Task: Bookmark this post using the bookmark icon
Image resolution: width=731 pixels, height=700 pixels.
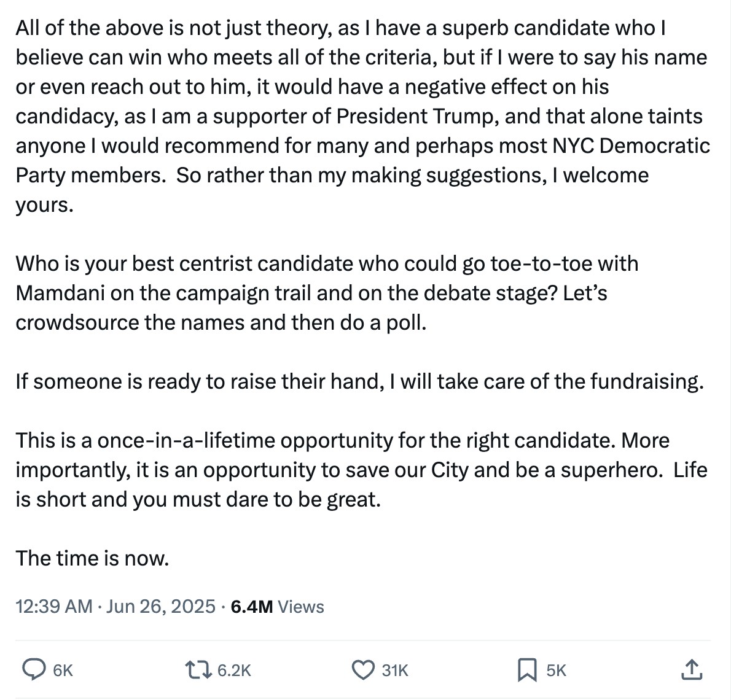Action: (527, 670)
